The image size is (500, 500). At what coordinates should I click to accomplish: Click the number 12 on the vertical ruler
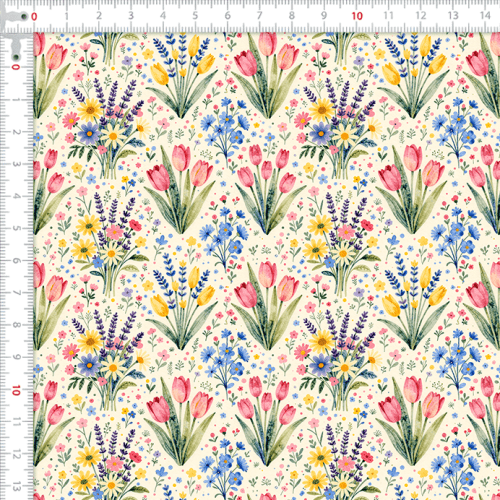(x=16, y=454)
